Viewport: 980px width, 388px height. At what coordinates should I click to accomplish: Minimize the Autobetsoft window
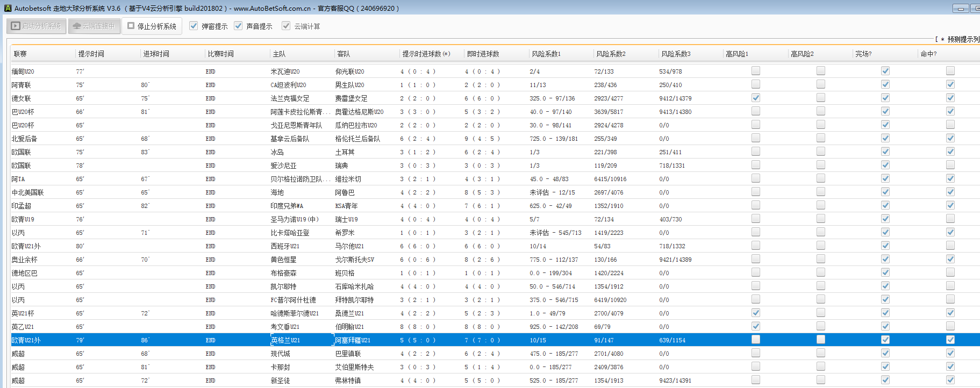(x=960, y=8)
